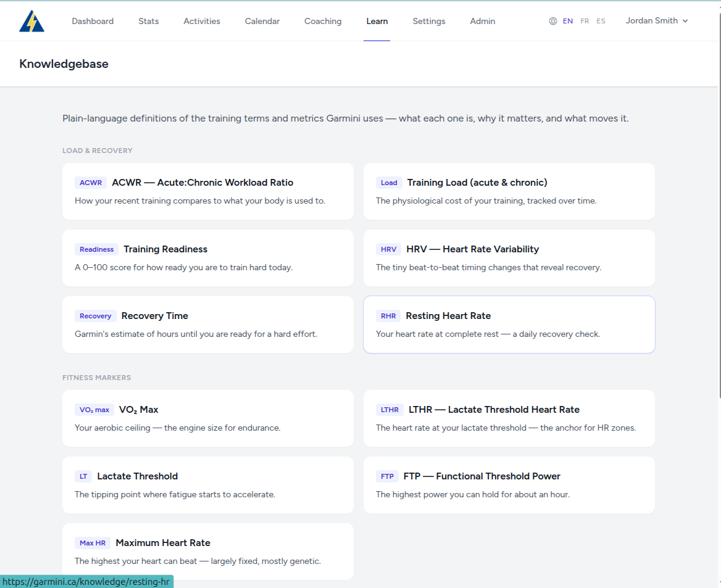721x588 pixels.
Task: Open the Recovery Time article
Action: tap(208, 325)
